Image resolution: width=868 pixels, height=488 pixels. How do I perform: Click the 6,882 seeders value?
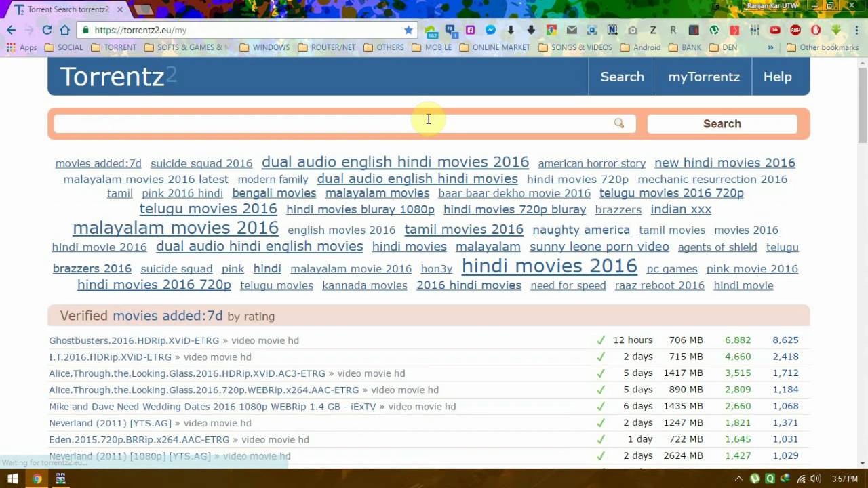pyautogui.click(x=738, y=340)
